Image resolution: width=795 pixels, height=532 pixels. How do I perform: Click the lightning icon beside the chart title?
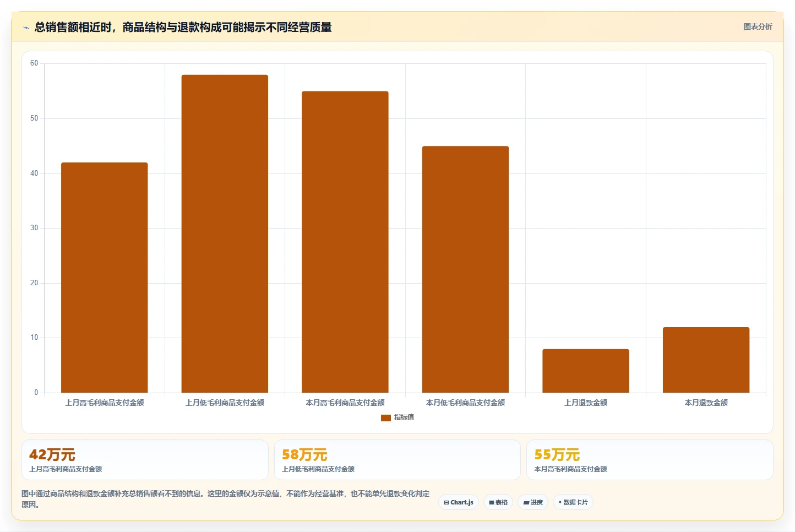point(26,28)
